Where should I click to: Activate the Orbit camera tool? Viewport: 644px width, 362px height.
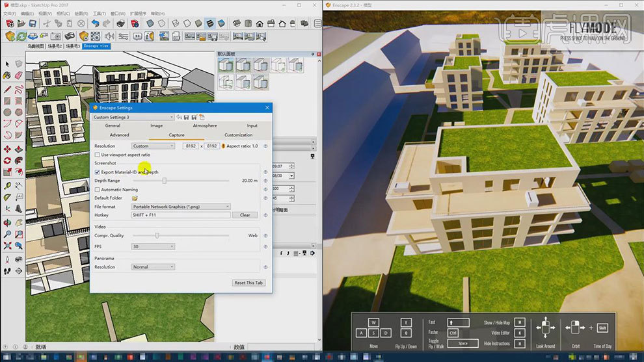(x=7, y=222)
